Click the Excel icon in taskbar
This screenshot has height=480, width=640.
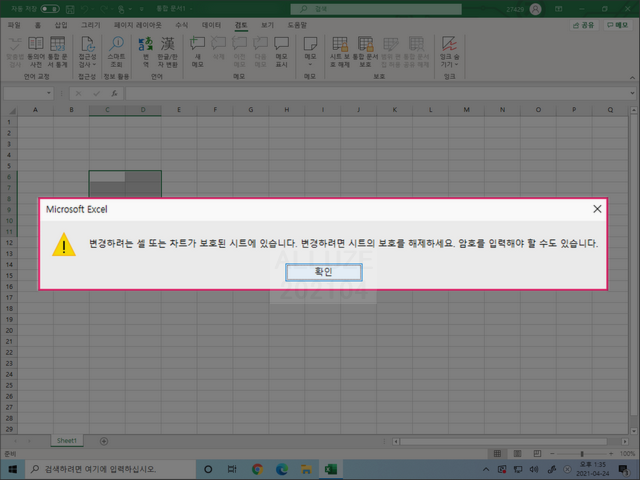[331, 469]
